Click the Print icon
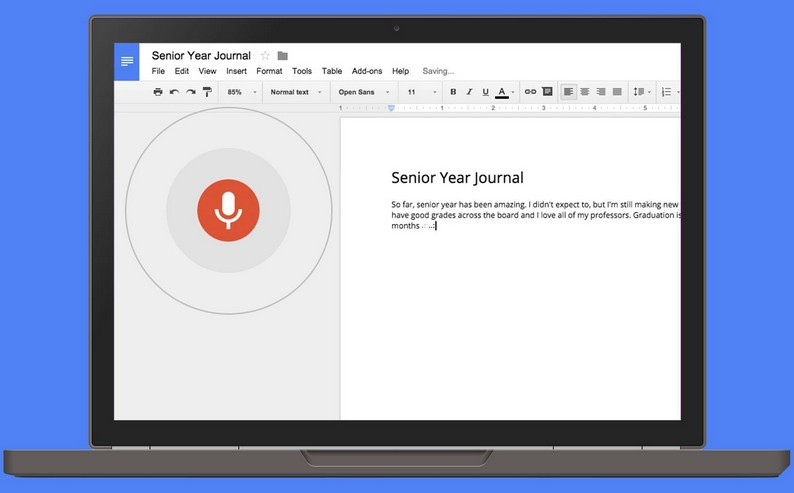 [158, 92]
